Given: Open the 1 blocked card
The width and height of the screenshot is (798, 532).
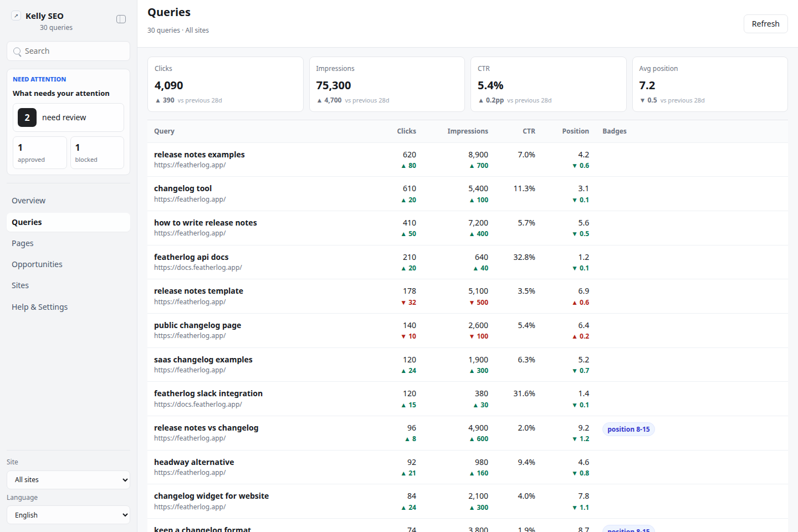Looking at the screenshot, I should click(x=97, y=152).
